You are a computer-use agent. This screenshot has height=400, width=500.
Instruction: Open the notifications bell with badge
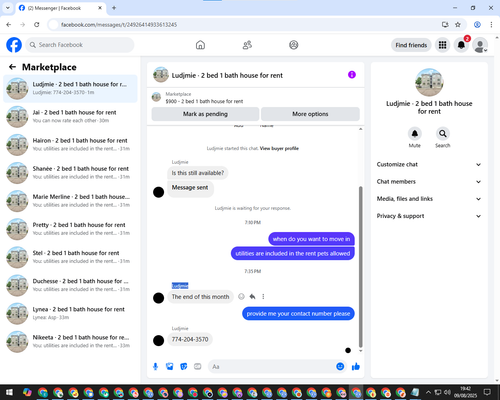[461, 45]
